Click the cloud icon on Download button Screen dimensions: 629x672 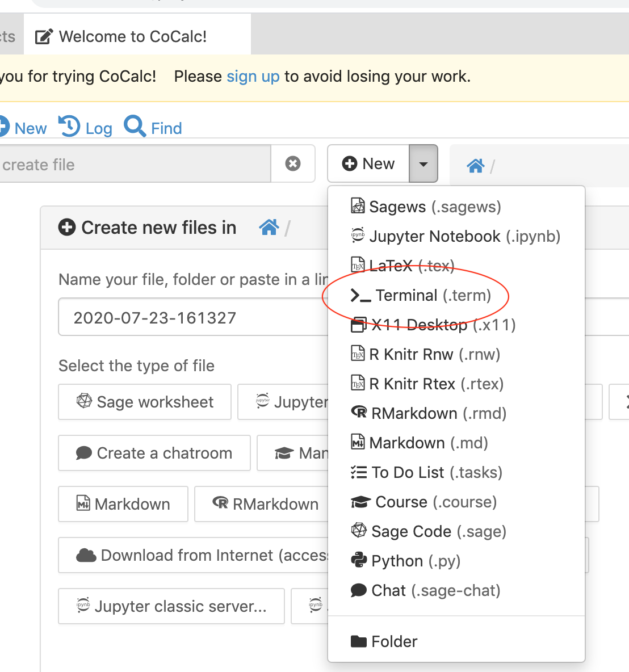point(86,555)
